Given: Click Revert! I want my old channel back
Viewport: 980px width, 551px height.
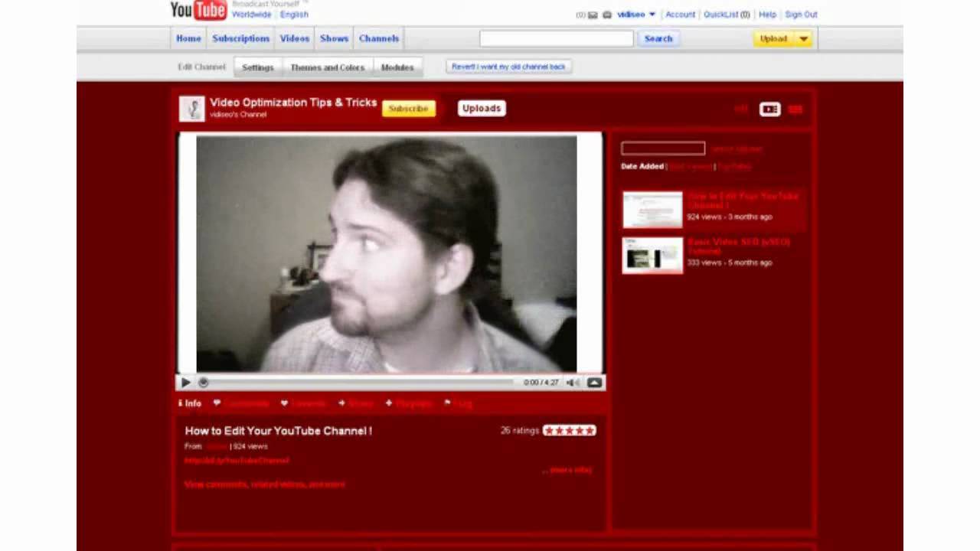Looking at the screenshot, I should tap(508, 67).
